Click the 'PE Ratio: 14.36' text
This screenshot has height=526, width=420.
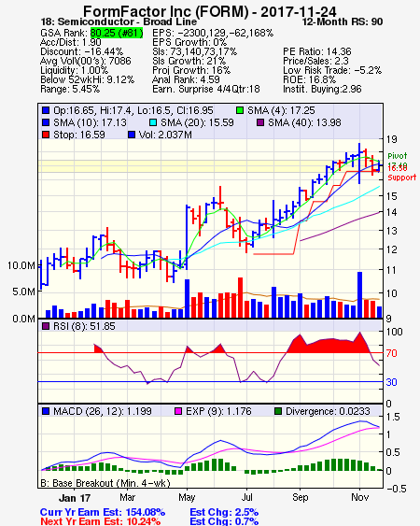tap(317, 51)
